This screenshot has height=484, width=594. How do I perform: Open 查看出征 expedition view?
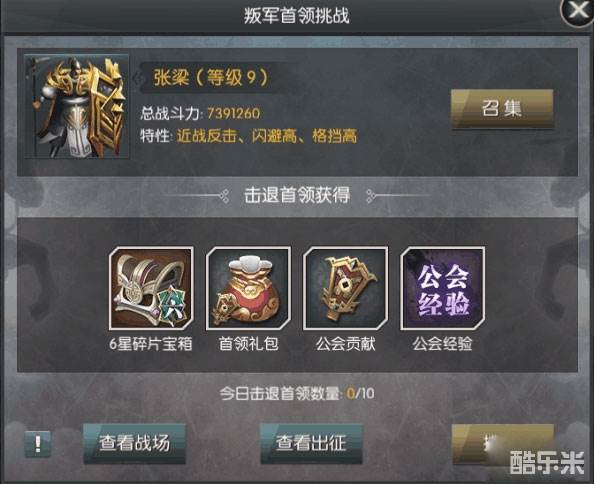[x=311, y=443]
